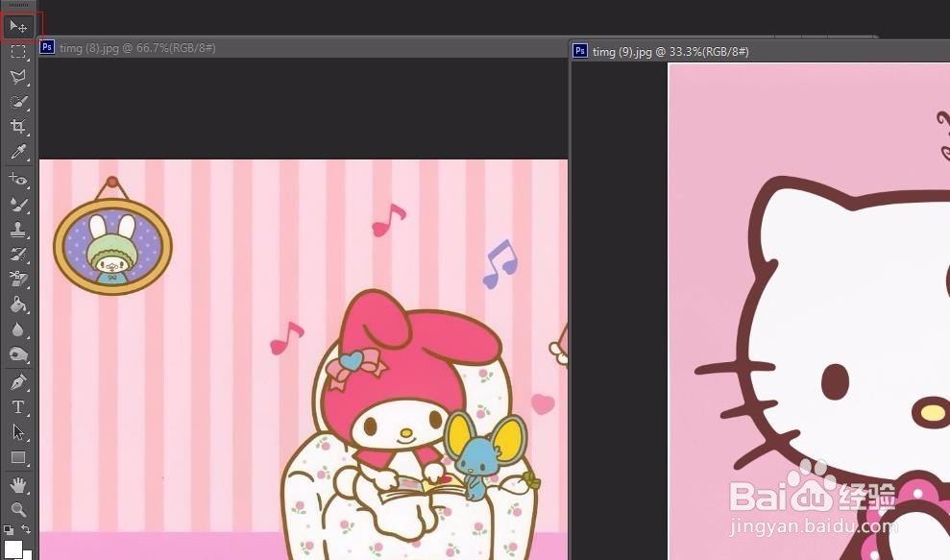Select the Rectangle shape tool

pos(18,457)
